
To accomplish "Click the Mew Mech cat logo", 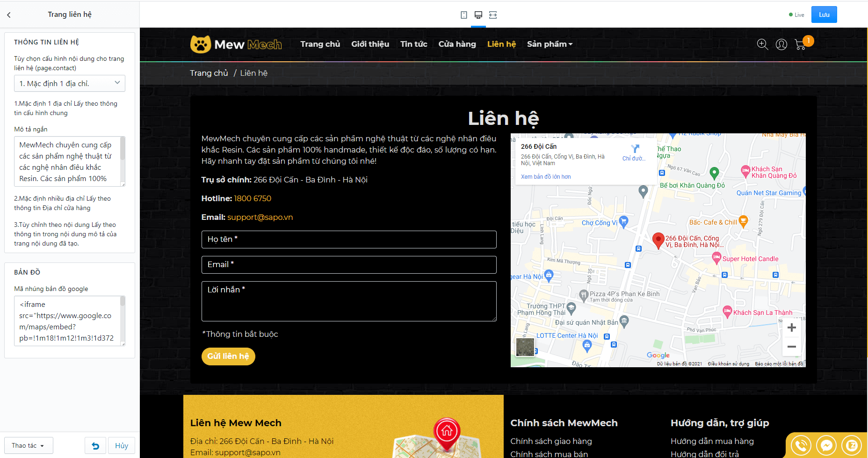I will tap(236, 44).
